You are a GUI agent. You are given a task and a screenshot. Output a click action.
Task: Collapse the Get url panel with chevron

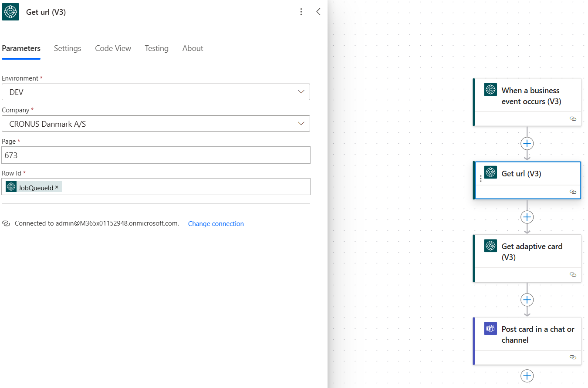[x=318, y=12]
